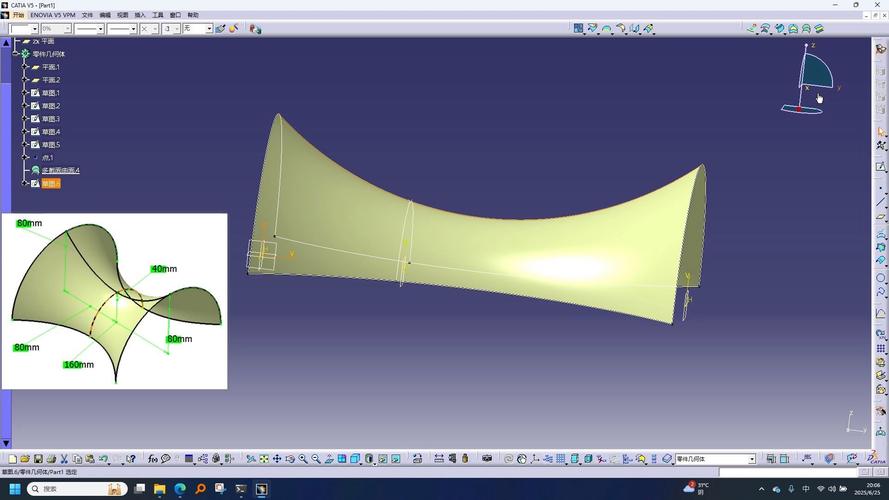889x500 pixels.
Task: Click the camera capture icon
Action: tap(486, 459)
